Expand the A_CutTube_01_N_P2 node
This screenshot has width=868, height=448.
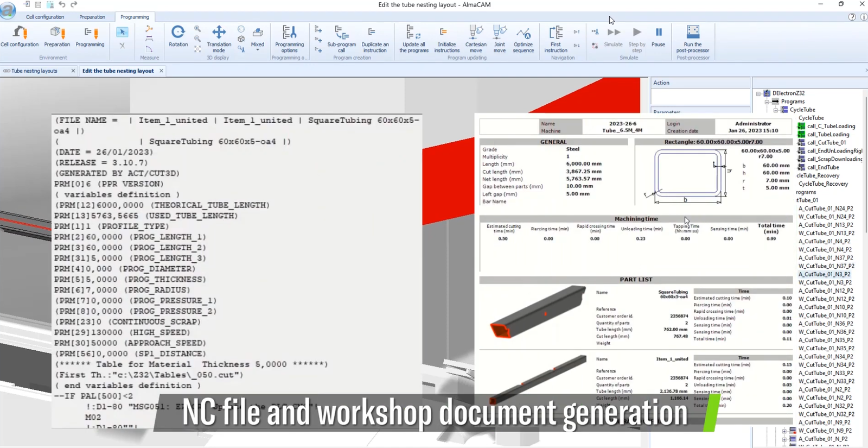click(784, 439)
